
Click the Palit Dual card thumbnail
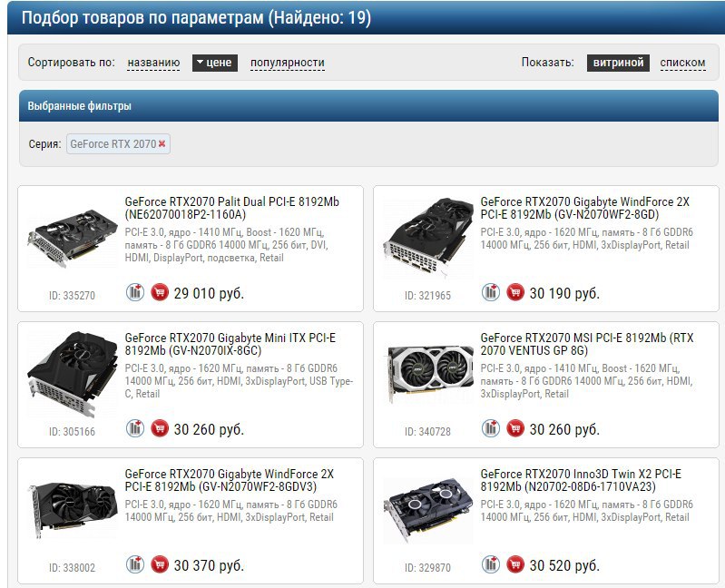[x=73, y=238]
